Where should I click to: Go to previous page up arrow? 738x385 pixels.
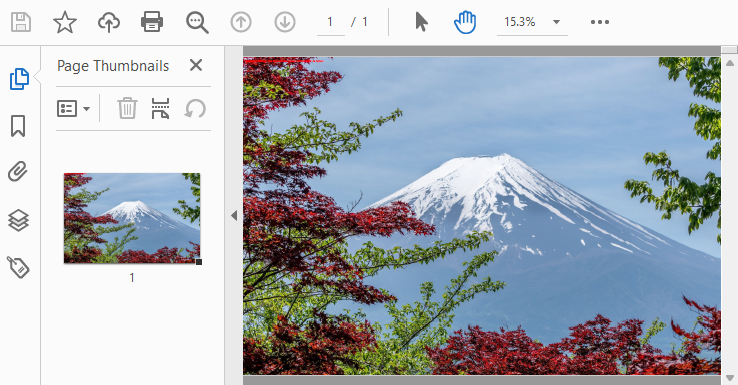pos(241,22)
